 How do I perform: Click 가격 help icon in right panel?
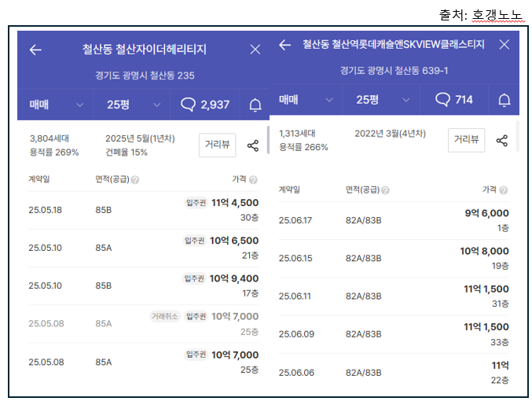tap(504, 190)
